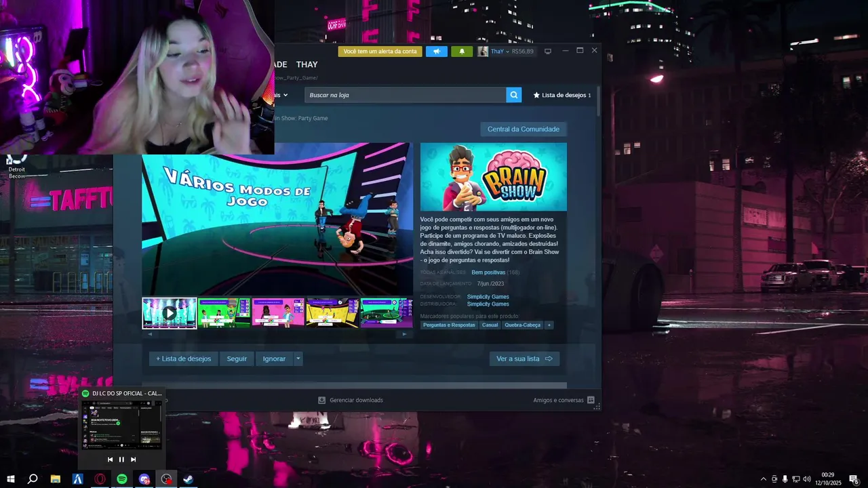Open Simplicity Games developer link
The image size is (868, 488).
pyautogui.click(x=488, y=297)
